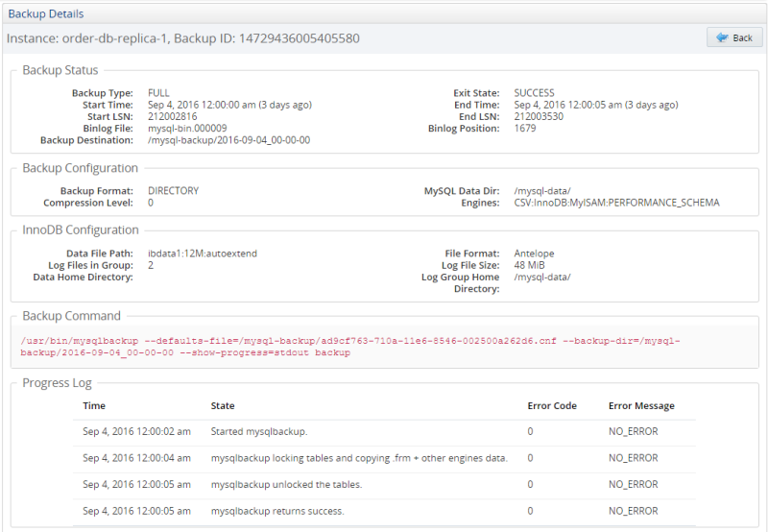
Task: Click the Progress Log section title
Action: 57,383
